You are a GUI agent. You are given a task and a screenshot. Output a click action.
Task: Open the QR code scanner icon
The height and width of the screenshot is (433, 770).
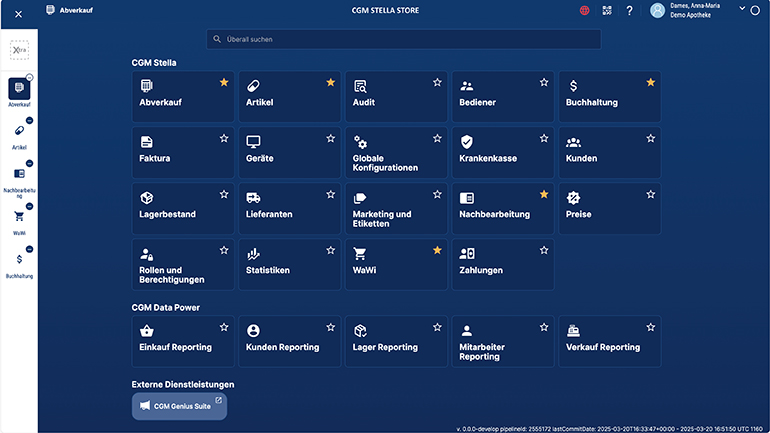pyautogui.click(x=606, y=11)
